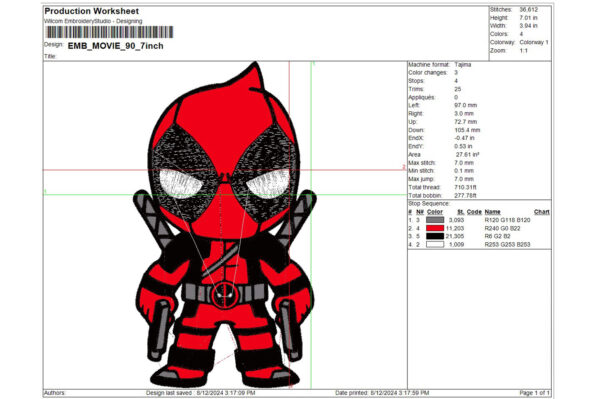
Task: Click the EndY value '0.53 in'
Action: tap(463, 146)
